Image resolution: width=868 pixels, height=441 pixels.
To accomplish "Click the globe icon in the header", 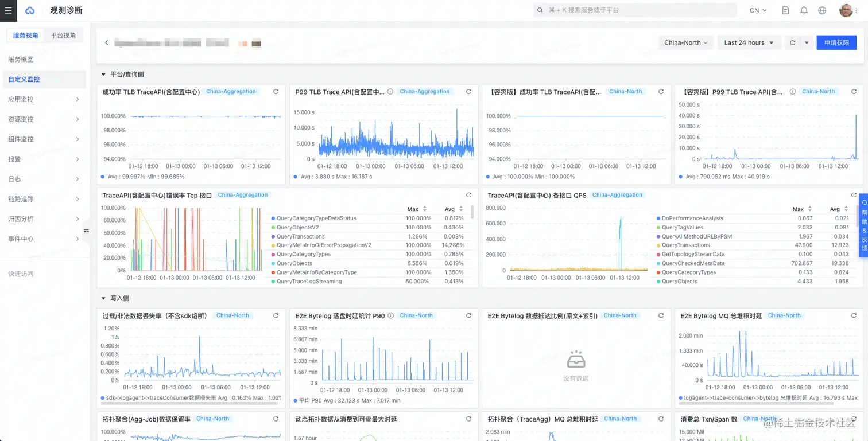I will (x=822, y=10).
